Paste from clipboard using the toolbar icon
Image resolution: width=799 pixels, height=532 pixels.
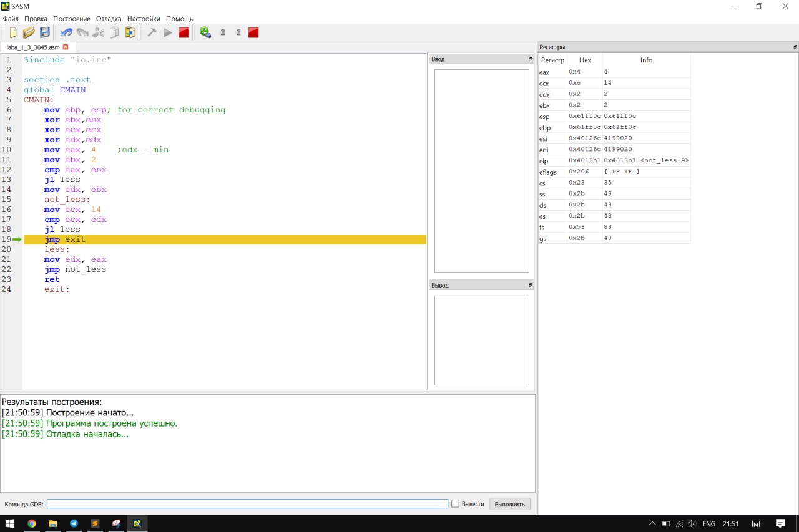(130, 32)
